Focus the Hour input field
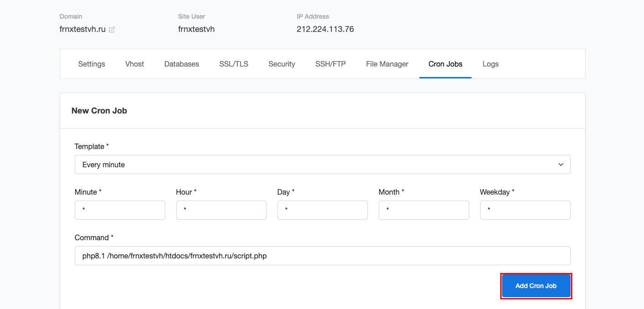 coord(221,210)
